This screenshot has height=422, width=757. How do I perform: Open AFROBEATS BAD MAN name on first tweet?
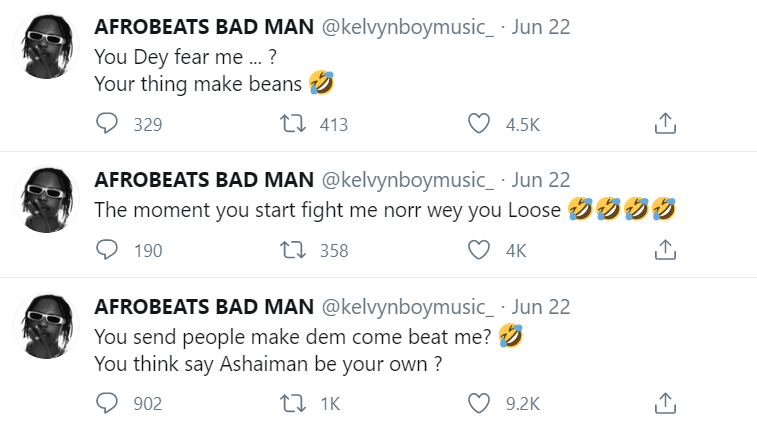point(200,27)
